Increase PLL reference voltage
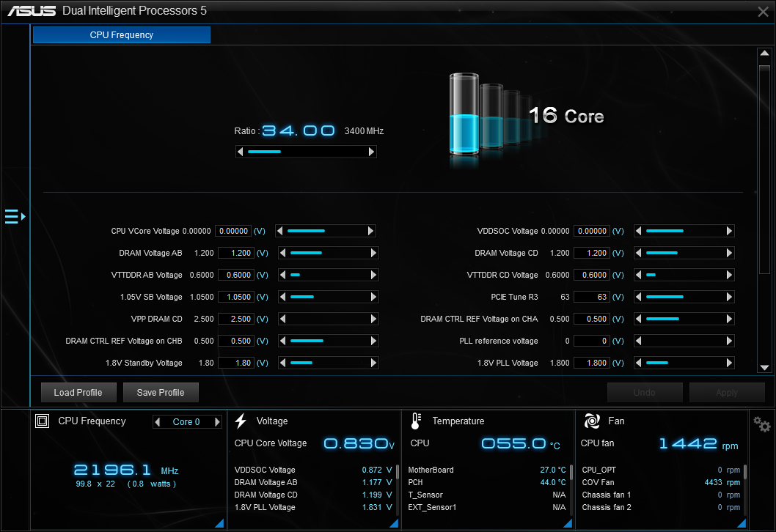The image size is (776, 532). pos(729,341)
